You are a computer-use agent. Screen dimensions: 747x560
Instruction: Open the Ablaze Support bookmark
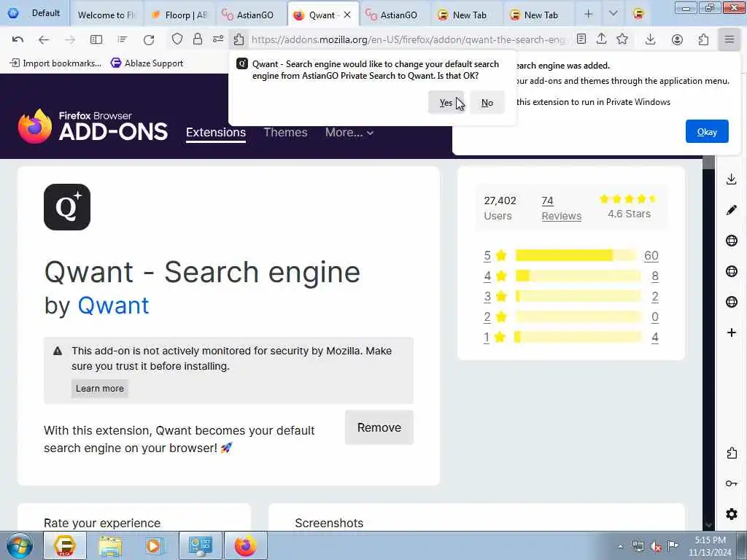[x=147, y=63]
